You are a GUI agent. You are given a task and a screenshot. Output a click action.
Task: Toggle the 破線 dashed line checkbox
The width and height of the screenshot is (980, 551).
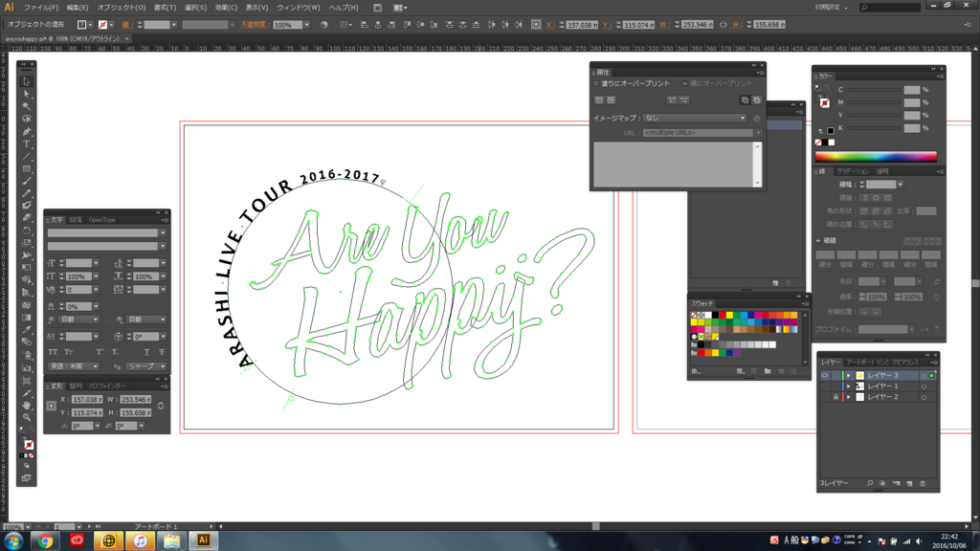[819, 240]
